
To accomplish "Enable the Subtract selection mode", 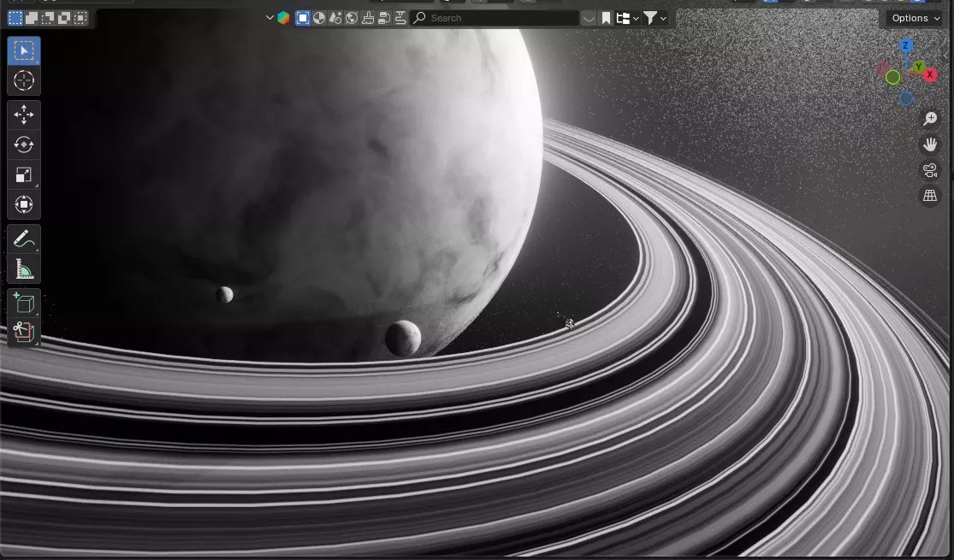I will click(47, 18).
